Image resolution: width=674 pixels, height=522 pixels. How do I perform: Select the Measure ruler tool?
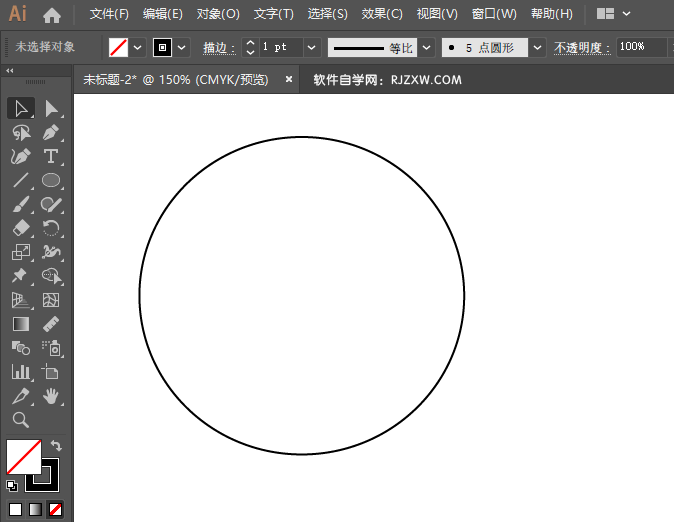tap(51, 324)
